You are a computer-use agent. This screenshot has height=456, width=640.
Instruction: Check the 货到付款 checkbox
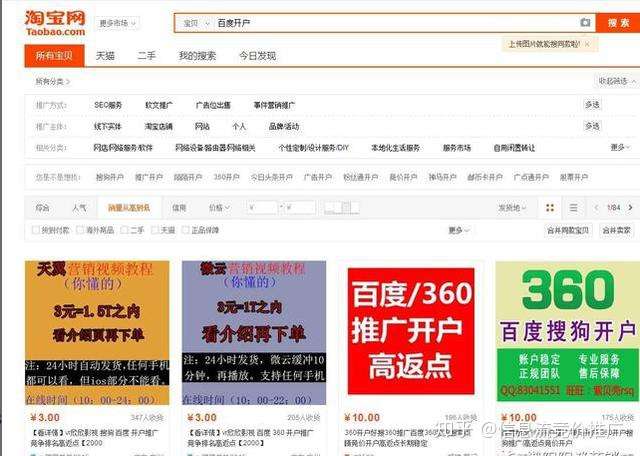click(x=36, y=230)
